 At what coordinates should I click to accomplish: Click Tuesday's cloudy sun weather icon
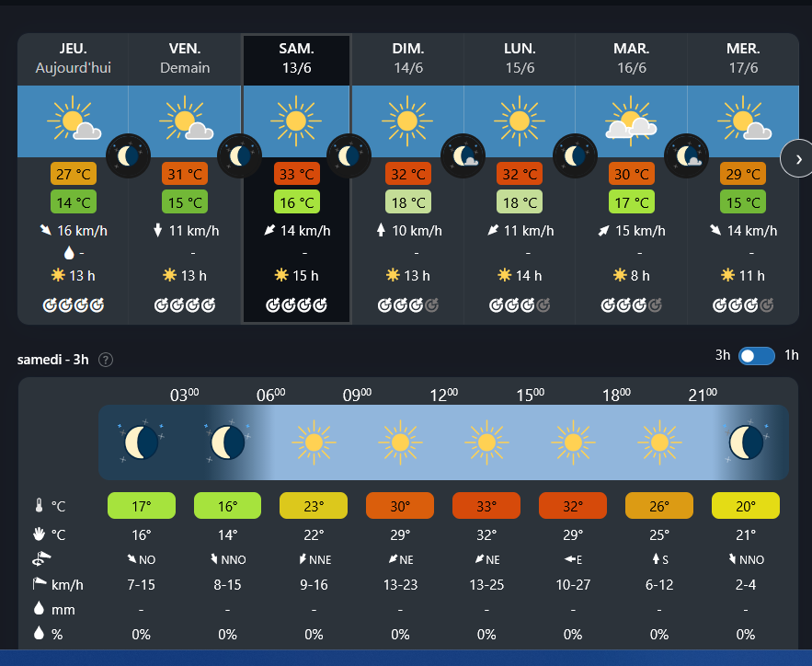(x=631, y=121)
